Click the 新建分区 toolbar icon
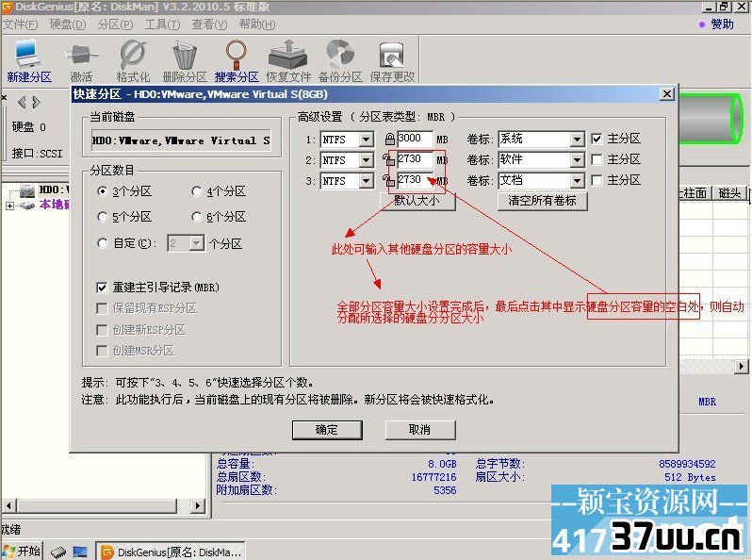This screenshot has height=560, width=752. tap(28, 60)
